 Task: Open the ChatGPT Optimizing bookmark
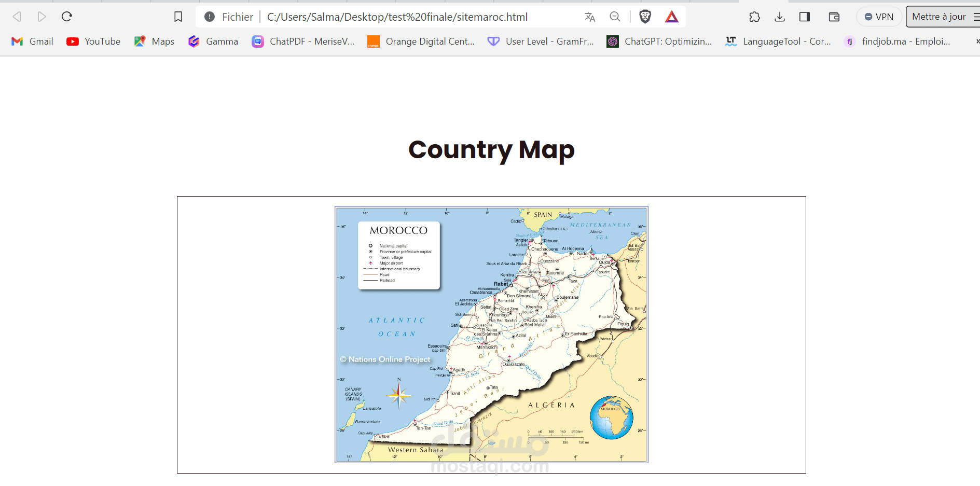coord(659,41)
